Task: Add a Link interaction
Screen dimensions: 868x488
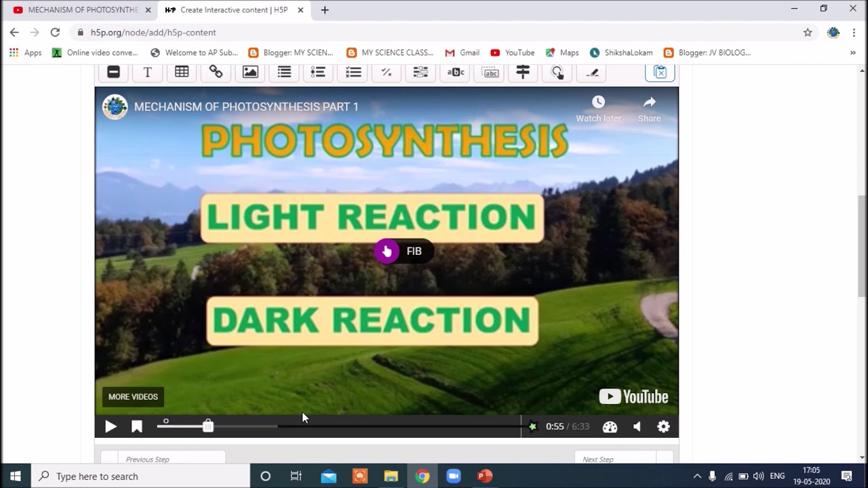Action: 216,72
